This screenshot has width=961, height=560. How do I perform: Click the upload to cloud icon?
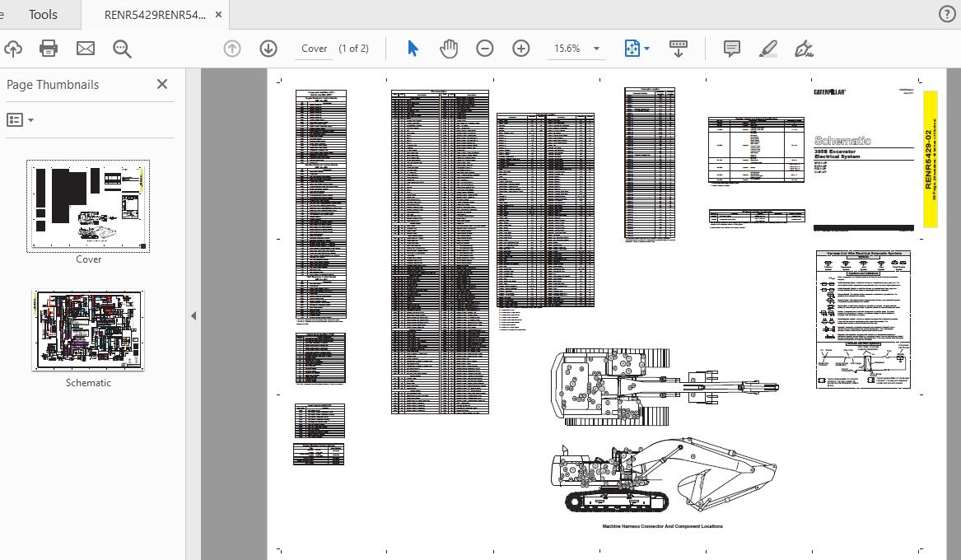click(13, 49)
